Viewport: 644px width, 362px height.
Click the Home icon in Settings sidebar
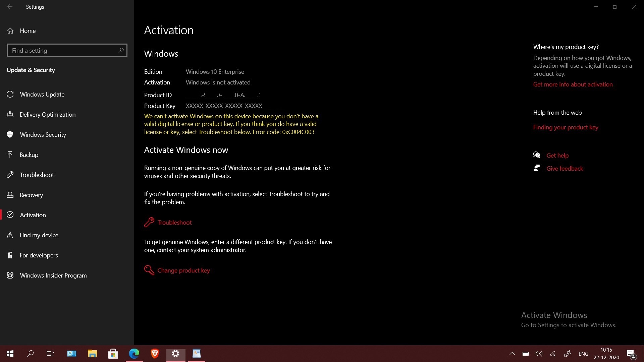click(x=10, y=31)
